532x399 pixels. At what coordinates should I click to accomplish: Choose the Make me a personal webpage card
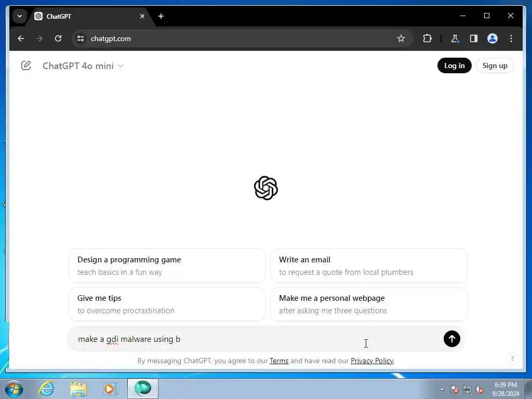pyautogui.click(x=368, y=304)
